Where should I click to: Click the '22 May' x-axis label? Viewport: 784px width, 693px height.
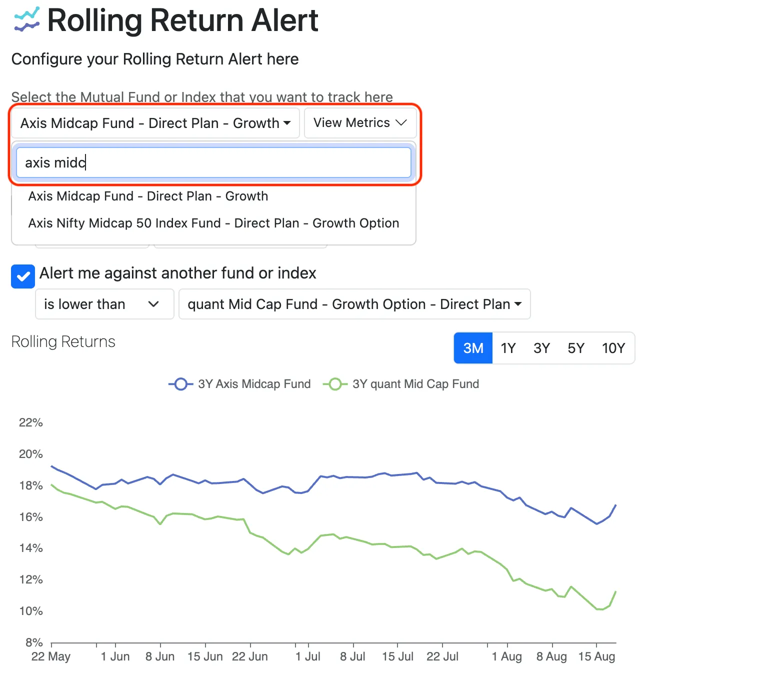point(51,656)
